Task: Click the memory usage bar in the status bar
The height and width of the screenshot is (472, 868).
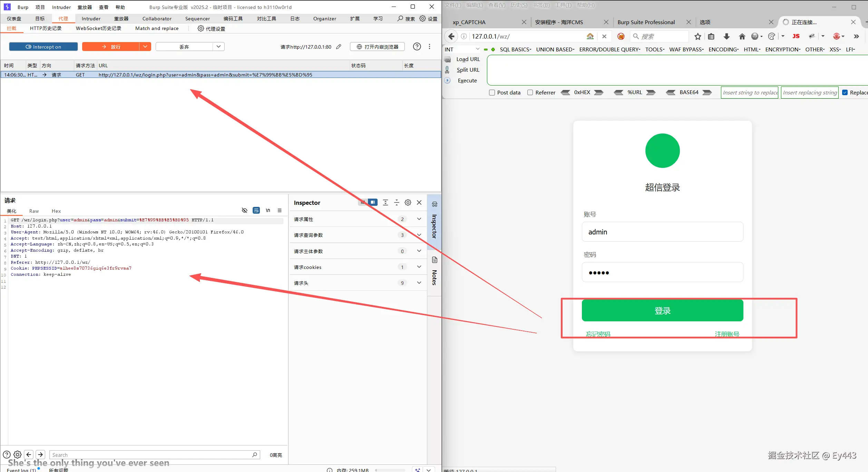Action: pyautogui.click(x=390, y=470)
